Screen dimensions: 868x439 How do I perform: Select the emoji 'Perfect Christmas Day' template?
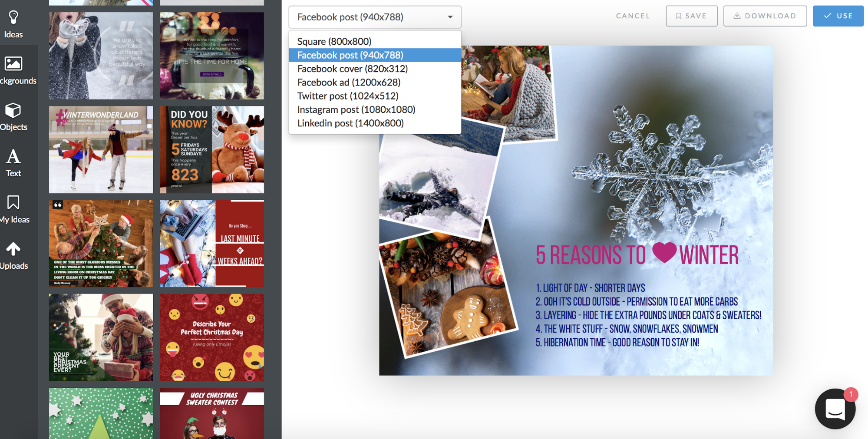click(x=212, y=337)
